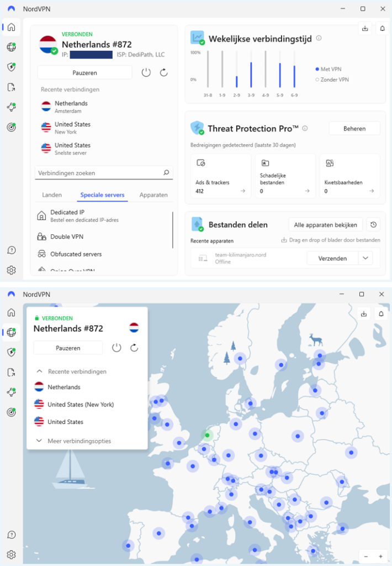Zoom in with plus map button
Screen dimensions: 392x566
click(x=380, y=556)
